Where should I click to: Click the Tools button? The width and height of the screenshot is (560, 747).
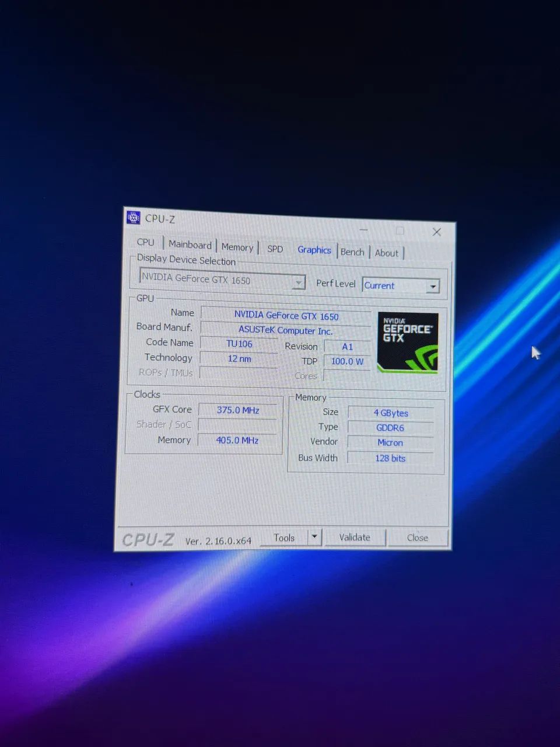click(284, 537)
